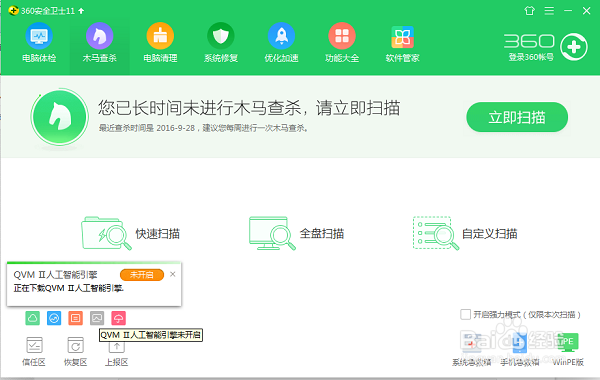The height and width of the screenshot is (380, 600).
Task: Go to the 系统修复 system repair tab
Action: [x=221, y=43]
